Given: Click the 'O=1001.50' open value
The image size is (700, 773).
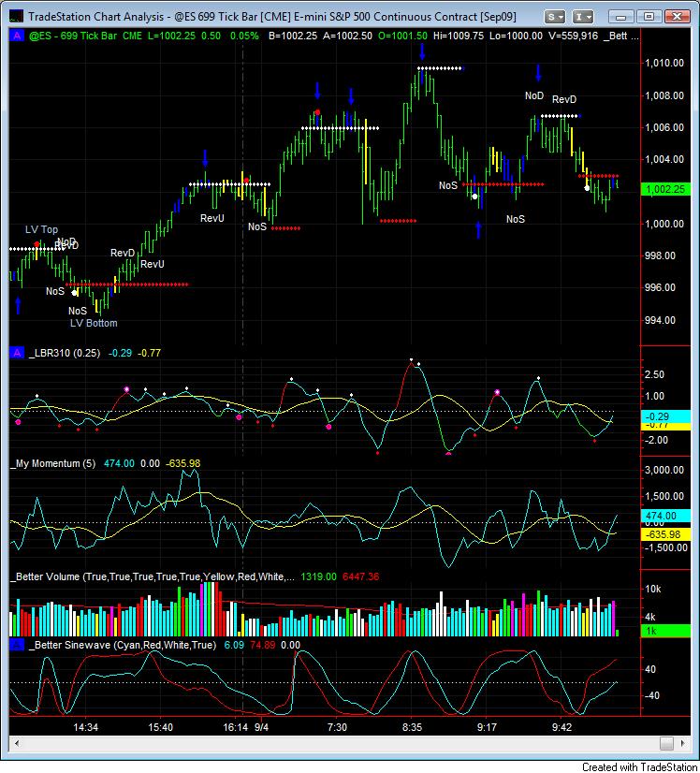Looking at the screenshot, I should 402,36.
